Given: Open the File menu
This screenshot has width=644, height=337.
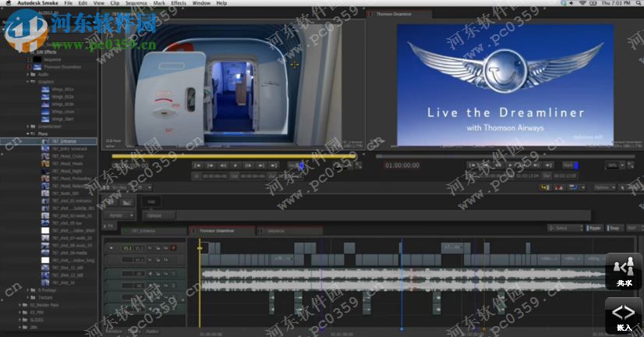Looking at the screenshot, I should point(68,3).
